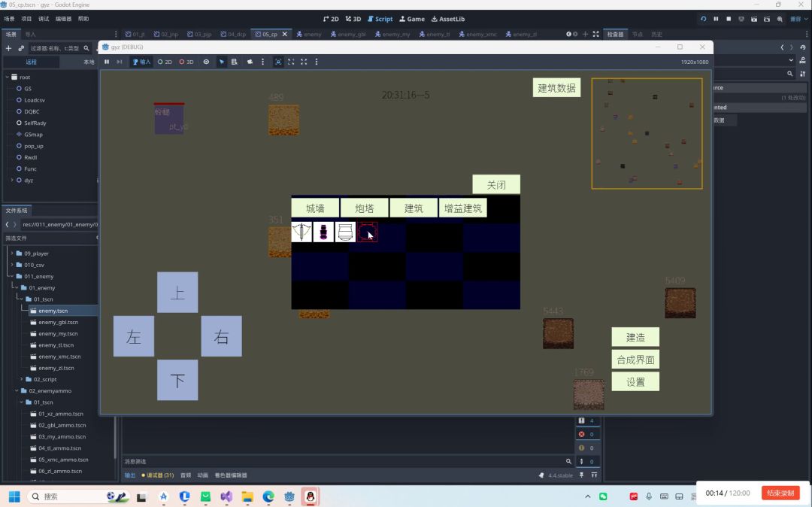Toggle the 2D selection mode
This screenshot has width=812, height=507.
[x=165, y=62]
